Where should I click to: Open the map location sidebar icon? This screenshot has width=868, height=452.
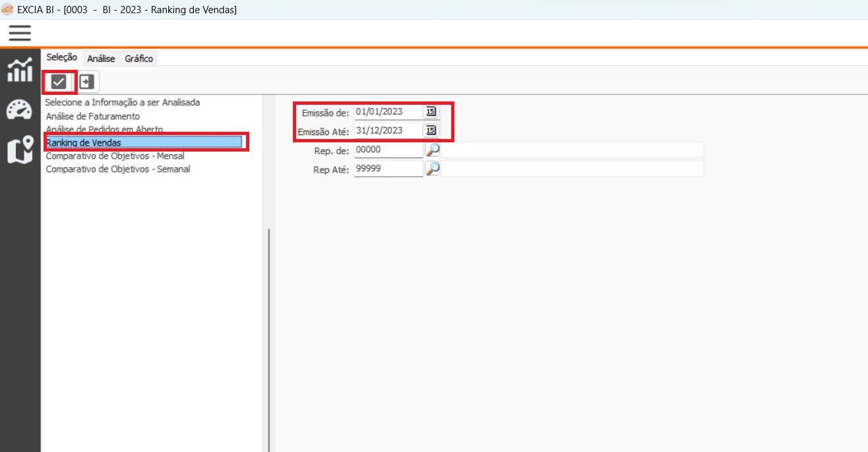click(20, 150)
